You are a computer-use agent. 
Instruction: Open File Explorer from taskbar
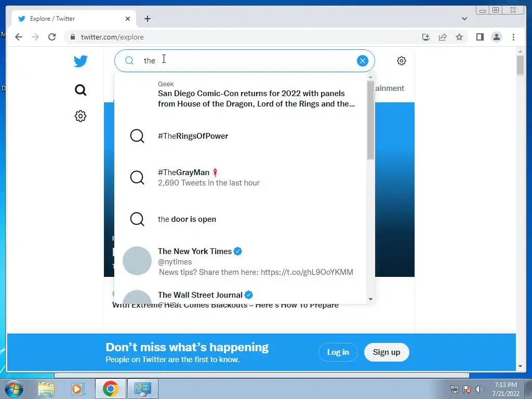click(x=46, y=389)
